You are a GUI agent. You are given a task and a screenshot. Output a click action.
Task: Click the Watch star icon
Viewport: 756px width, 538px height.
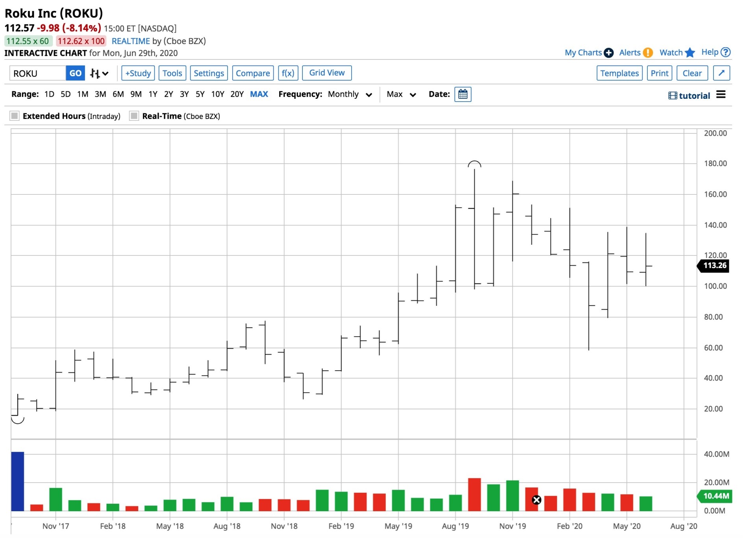[x=690, y=53]
